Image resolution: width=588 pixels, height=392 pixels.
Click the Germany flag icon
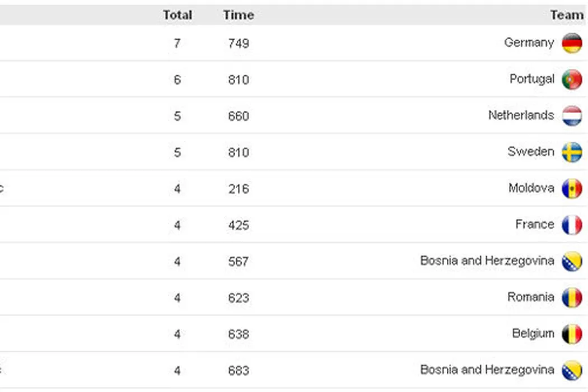click(x=572, y=43)
